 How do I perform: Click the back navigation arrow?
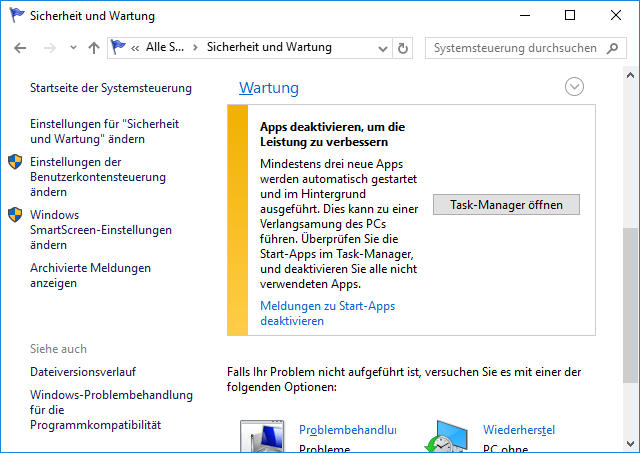click(22, 48)
